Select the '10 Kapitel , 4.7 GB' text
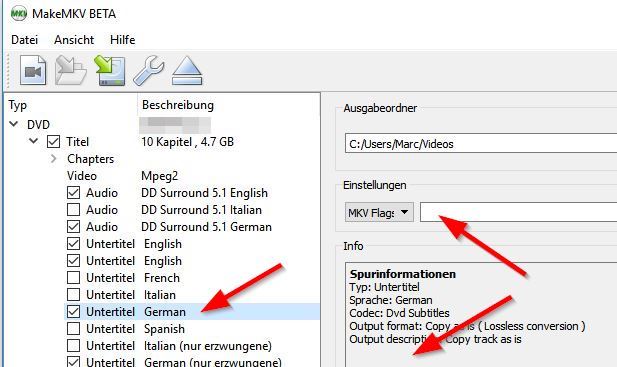 [187, 142]
